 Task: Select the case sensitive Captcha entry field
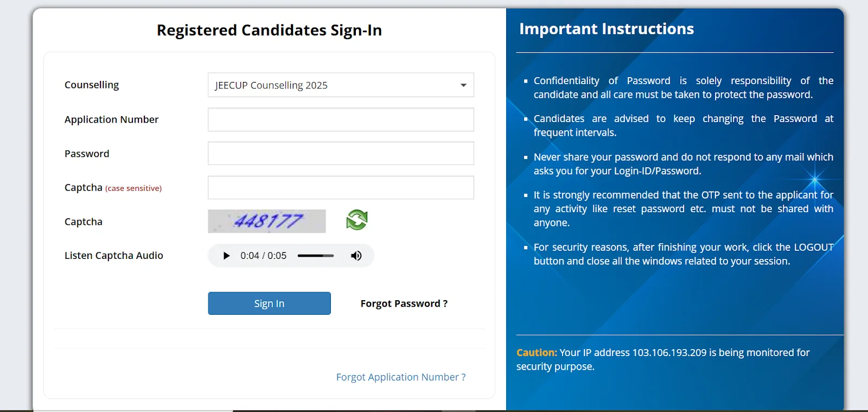tap(340, 187)
